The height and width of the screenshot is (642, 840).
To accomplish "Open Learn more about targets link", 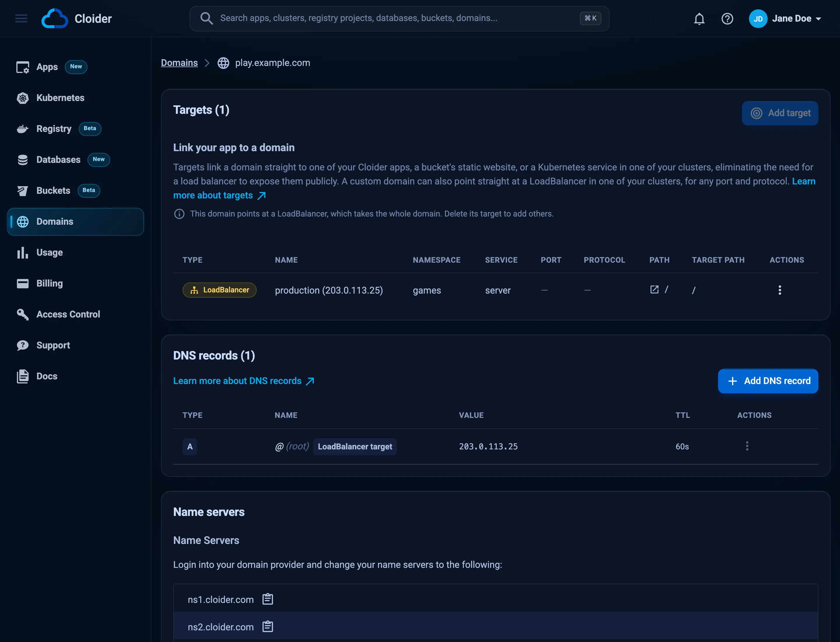I will (220, 195).
